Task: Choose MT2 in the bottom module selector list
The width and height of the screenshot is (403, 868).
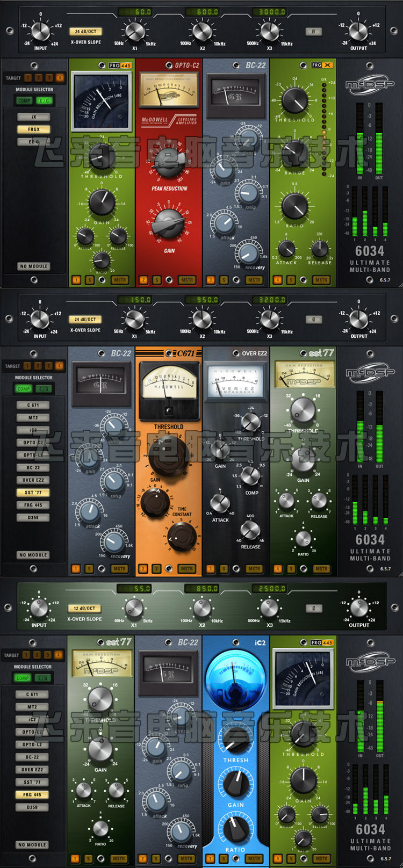Action: pyautogui.click(x=32, y=707)
